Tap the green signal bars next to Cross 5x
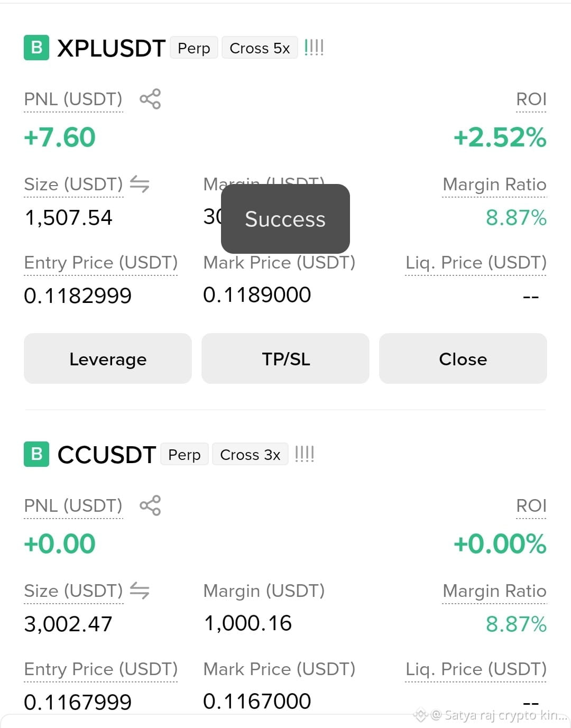 (x=314, y=48)
